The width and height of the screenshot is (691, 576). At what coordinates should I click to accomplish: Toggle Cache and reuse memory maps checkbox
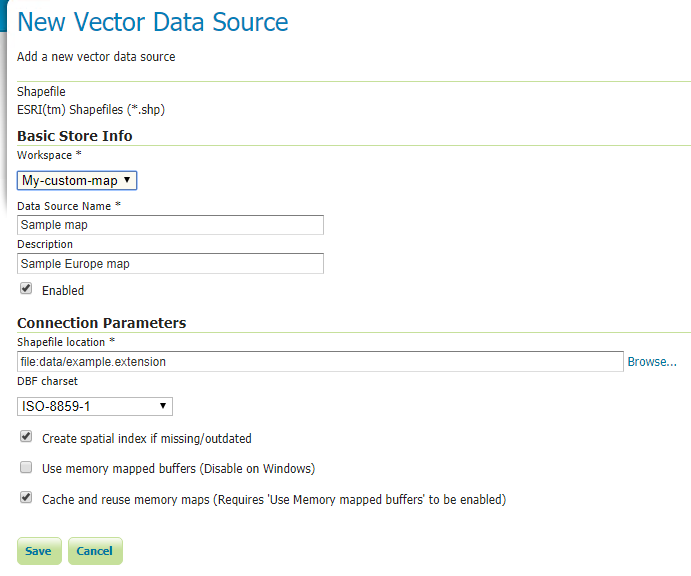26,498
